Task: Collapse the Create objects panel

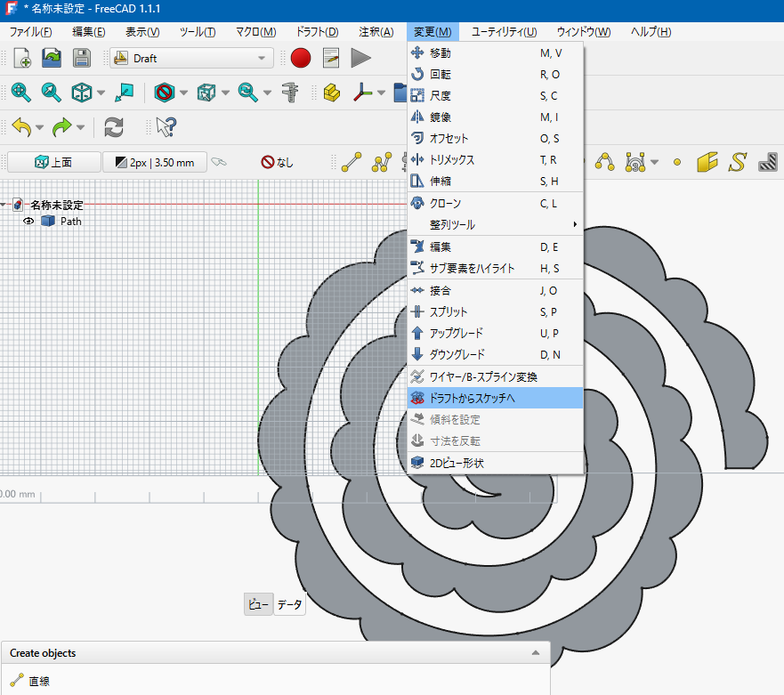Action: (x=536, y=652)
